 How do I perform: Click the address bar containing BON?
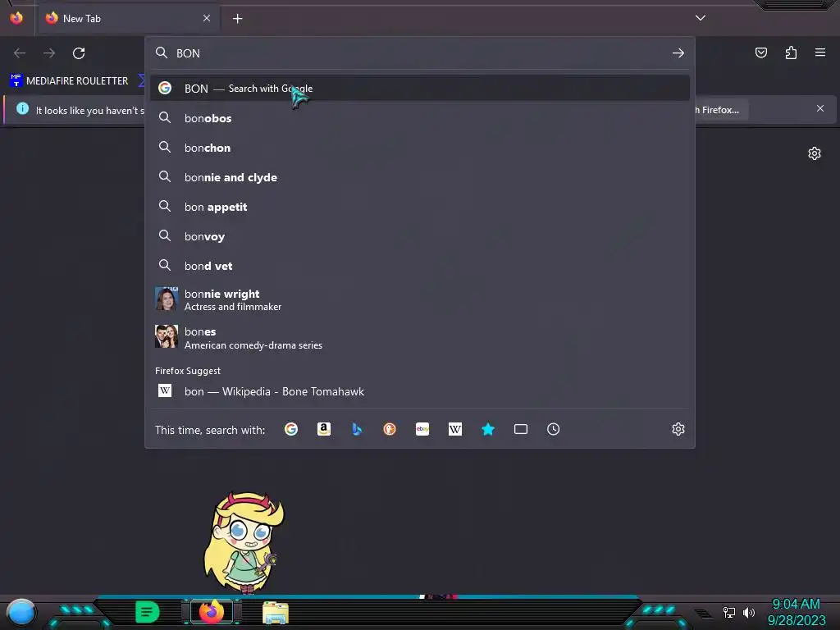coord(420,53)
